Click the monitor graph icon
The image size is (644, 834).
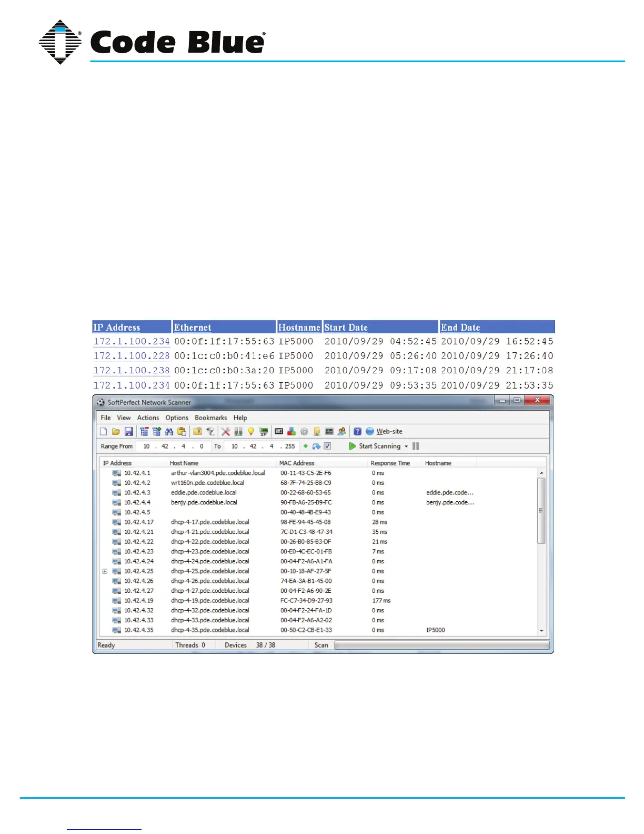[329, 431]
